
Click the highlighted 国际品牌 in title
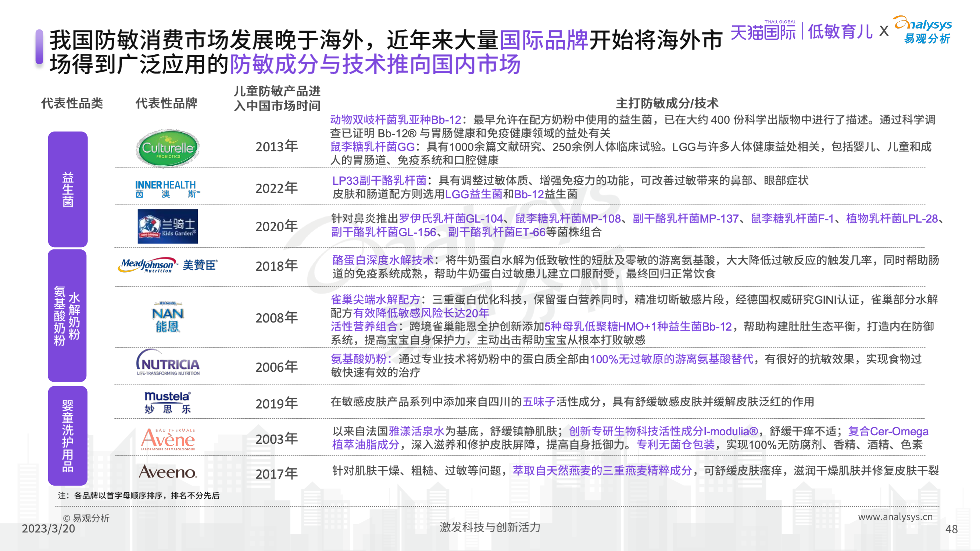click(544, 40)
